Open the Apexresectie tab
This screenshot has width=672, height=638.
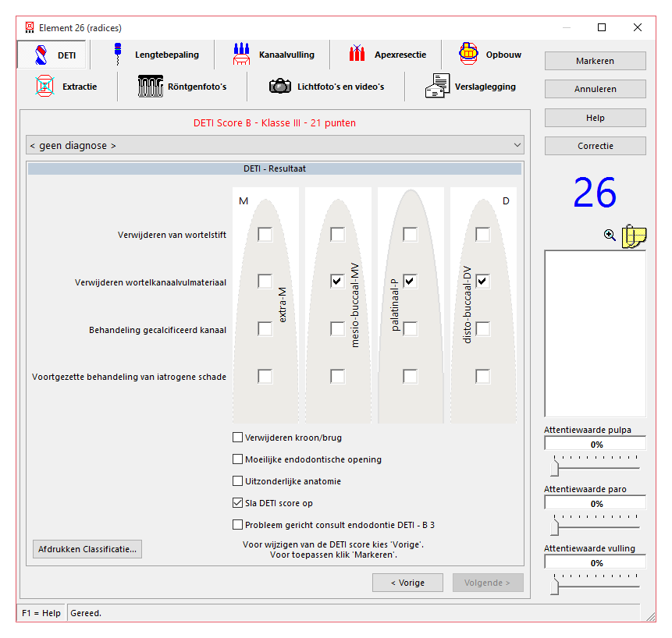[x=386, y=55]
